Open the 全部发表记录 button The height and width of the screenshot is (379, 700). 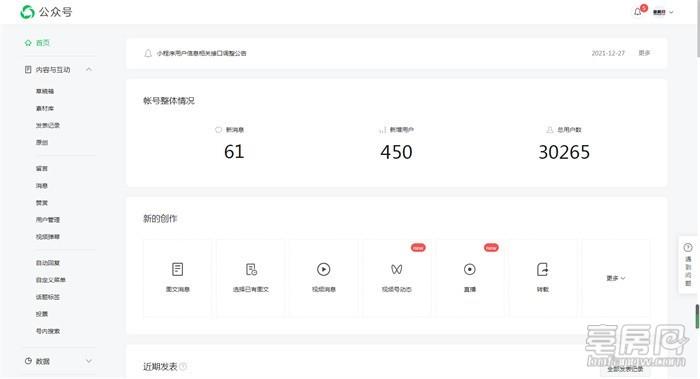point(625,369)
